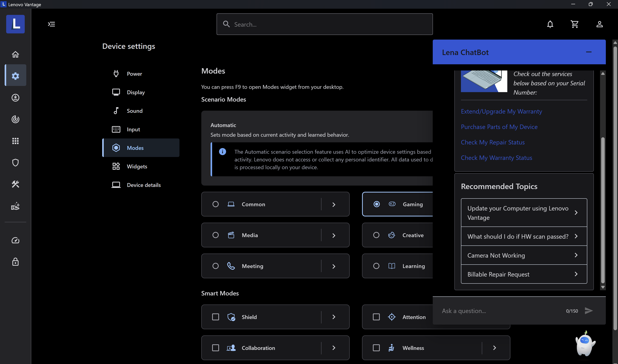Click the Lena robot mascot icon
The width and height of the screenshot is (618, 364).
(585, 343)
